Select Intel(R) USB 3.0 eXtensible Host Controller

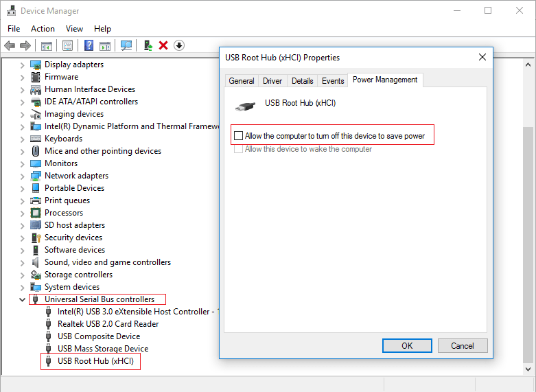(x=137, y=312)
